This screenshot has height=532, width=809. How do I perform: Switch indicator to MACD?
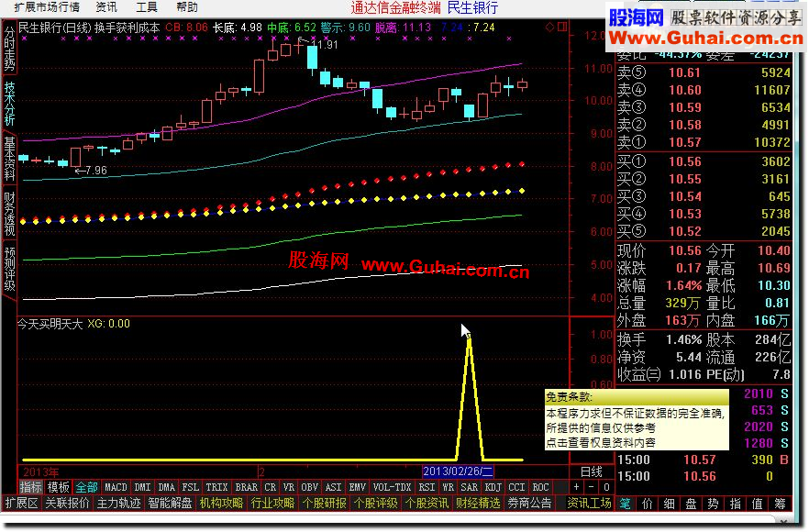pos(116,487)
